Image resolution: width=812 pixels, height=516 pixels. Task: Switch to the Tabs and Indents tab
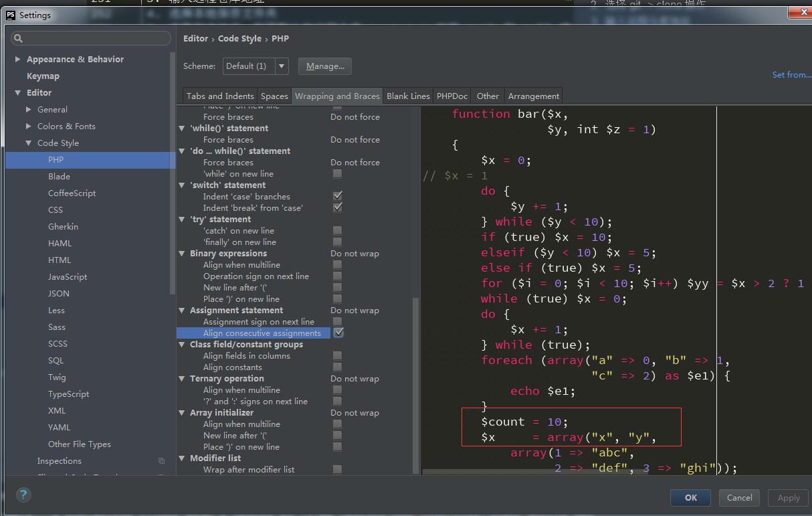coord(220,96)
